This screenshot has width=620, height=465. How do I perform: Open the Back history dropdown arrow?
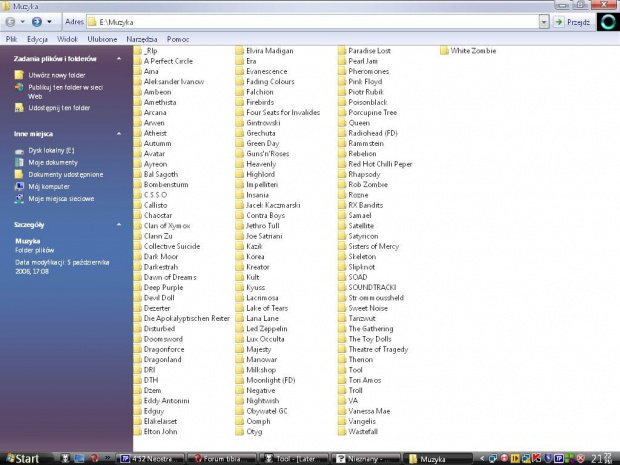pyautogui.click(x=23, y=22)
